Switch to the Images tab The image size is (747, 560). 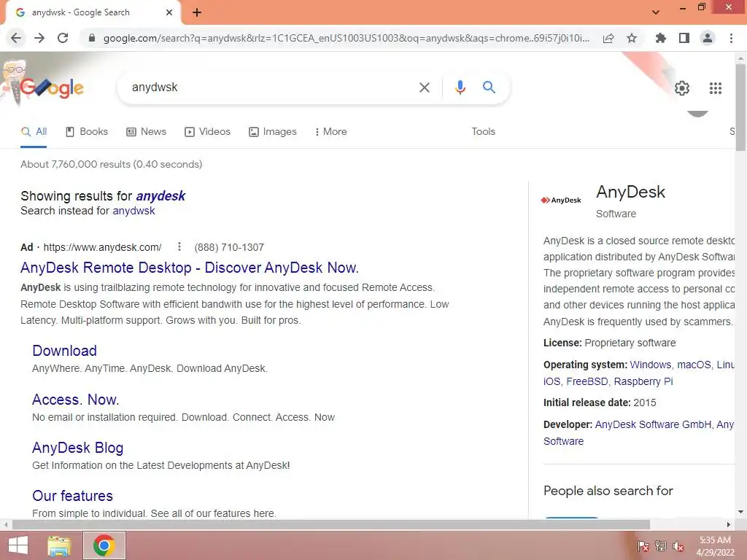pos(273,132)
